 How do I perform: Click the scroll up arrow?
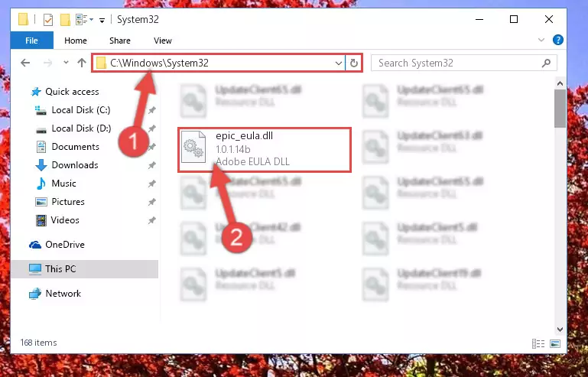(x=560, y=83)
